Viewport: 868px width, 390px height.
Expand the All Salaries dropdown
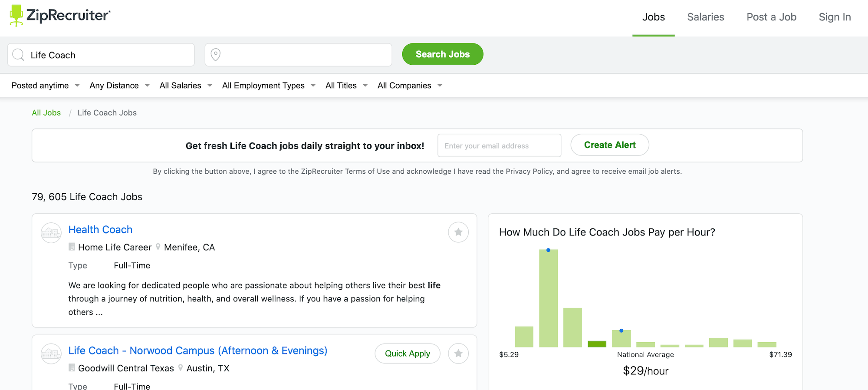click(x=186, y=86)
